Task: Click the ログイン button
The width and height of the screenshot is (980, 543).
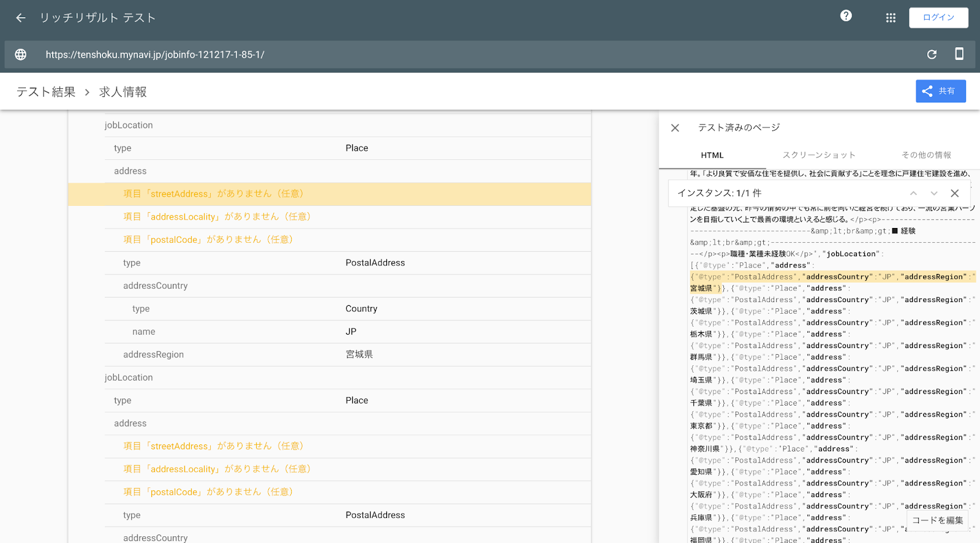Action: [x=938, y=18]
